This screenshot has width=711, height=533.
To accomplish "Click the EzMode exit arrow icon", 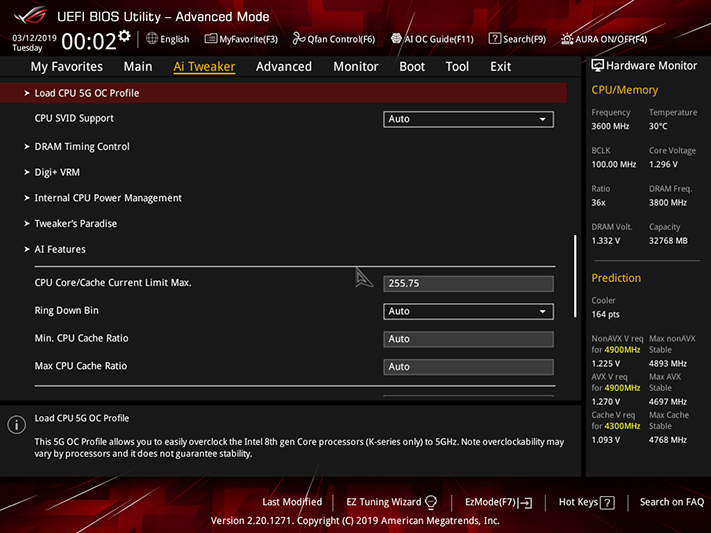I will 526,503.
